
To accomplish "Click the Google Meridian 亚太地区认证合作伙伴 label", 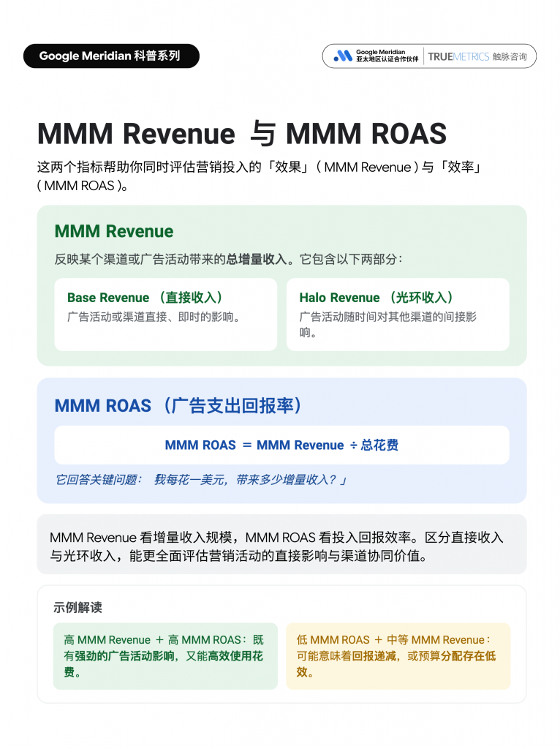I will [387, 56].
